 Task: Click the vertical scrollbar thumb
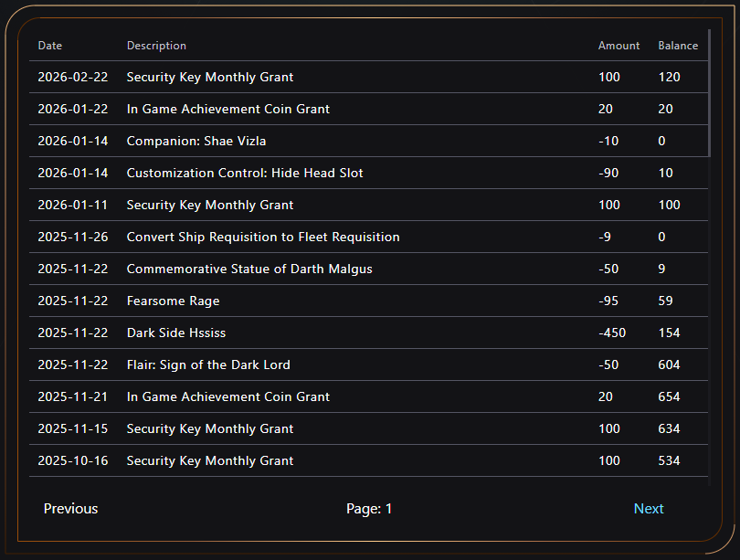(710, 91)
